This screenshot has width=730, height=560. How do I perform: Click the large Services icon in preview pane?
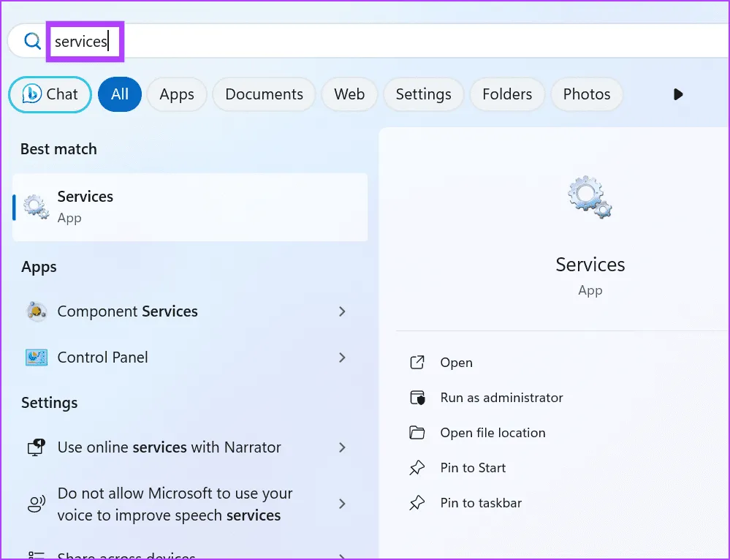click(x=590, y=198)
